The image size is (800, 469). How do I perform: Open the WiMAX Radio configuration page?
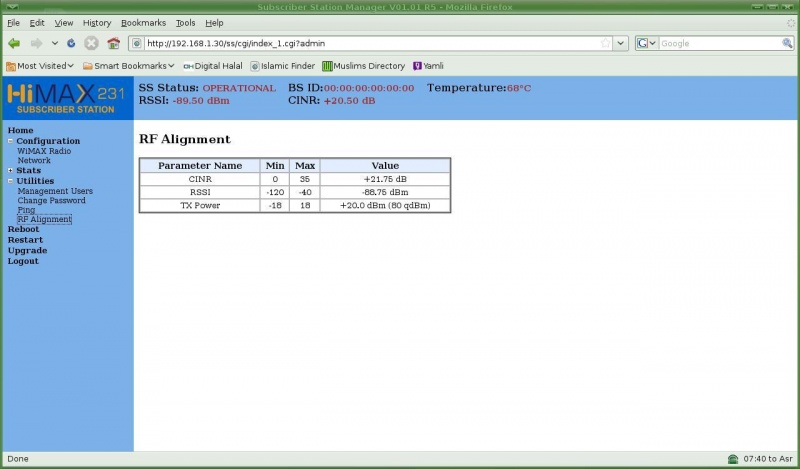pyautogui.click(x=44, y=151)
